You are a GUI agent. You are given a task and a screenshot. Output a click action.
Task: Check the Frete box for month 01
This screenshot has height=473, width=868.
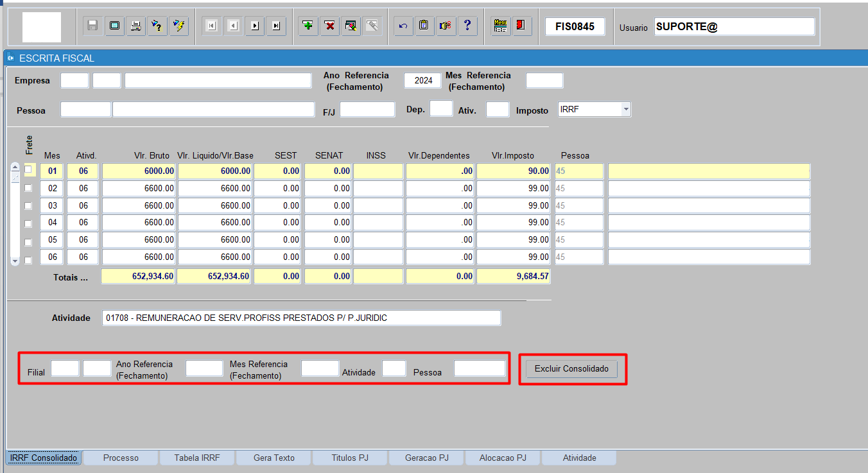tap(28, 170)
